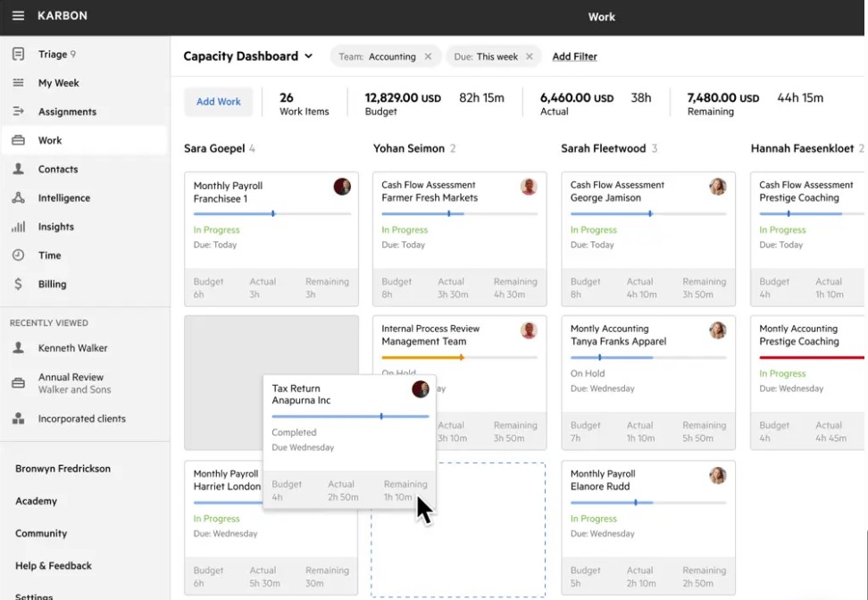Screen dimensions: 868x600
Task: Click the My Week list icon
Action: (18, 82)
